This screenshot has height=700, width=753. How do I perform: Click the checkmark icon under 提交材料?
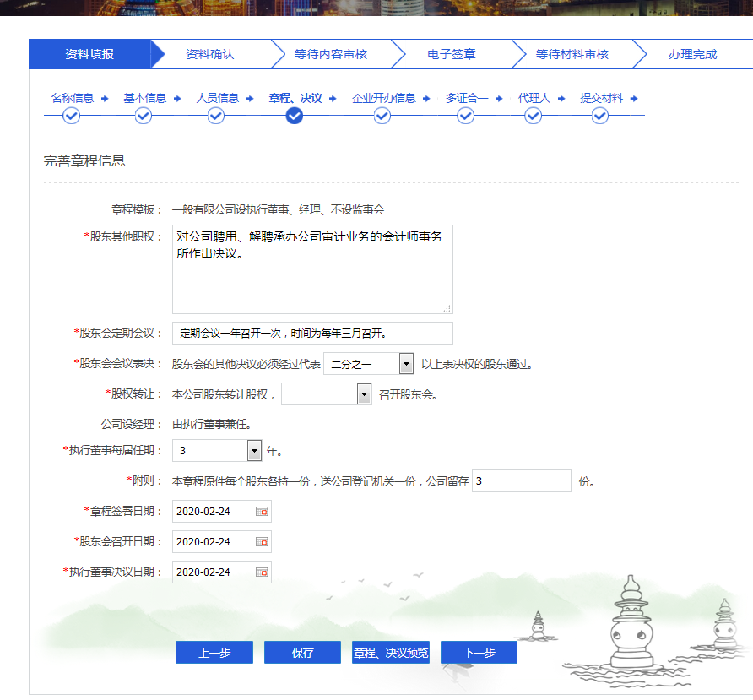(599, 116)
